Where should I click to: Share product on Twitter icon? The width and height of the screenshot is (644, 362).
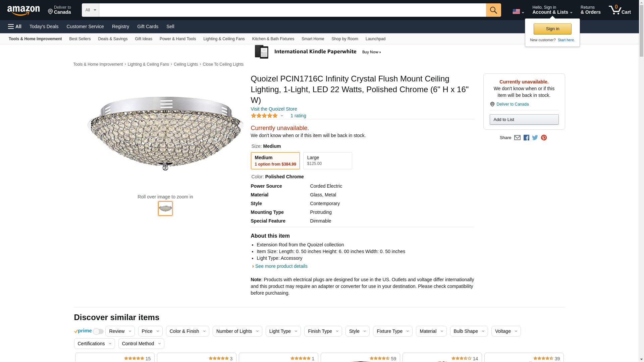pyautogui.click(x=535, y=138)
